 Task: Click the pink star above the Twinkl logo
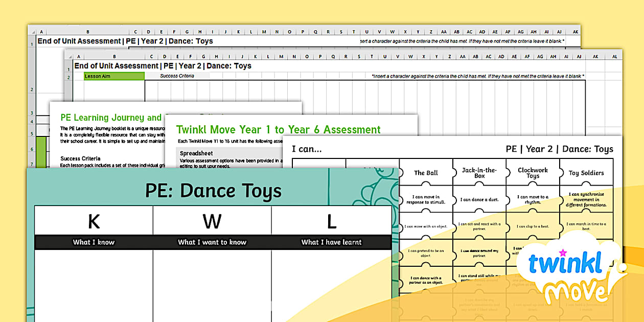pos(563,252)
